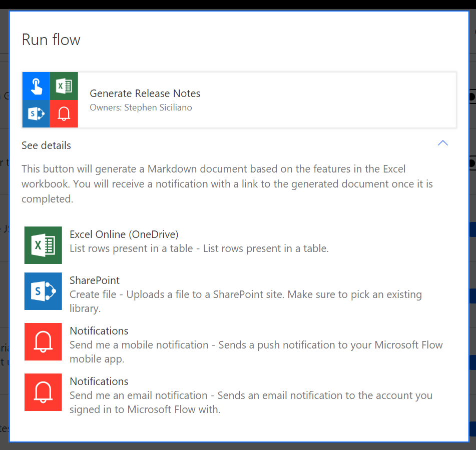476x450 pixels.
Task: Select the SharePoint connector name
Action: point(95,280)
